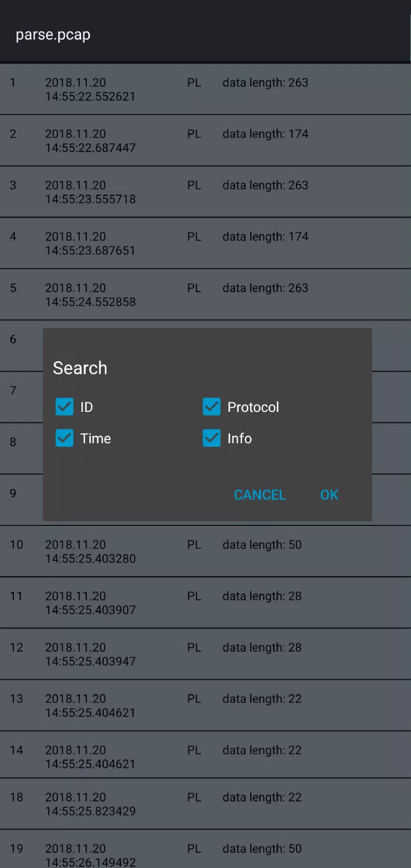Select packet 5 at 14:55:24.552858
Screen dimensions: 411x868
206,295
